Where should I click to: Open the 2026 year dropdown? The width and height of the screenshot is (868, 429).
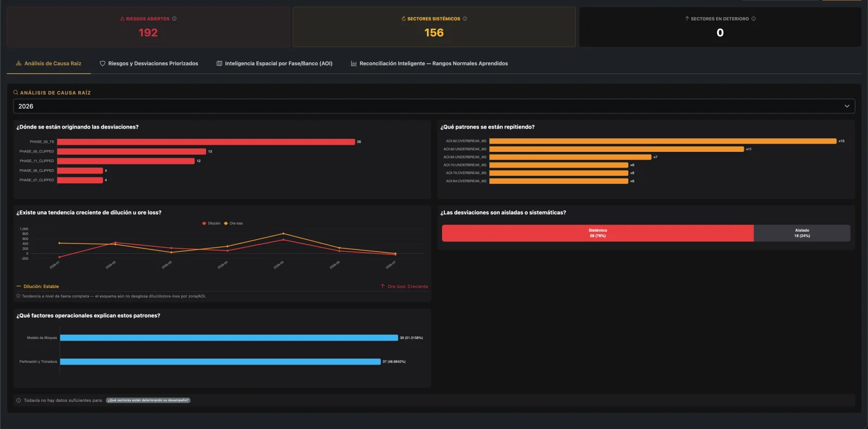[x=434, y=106]
